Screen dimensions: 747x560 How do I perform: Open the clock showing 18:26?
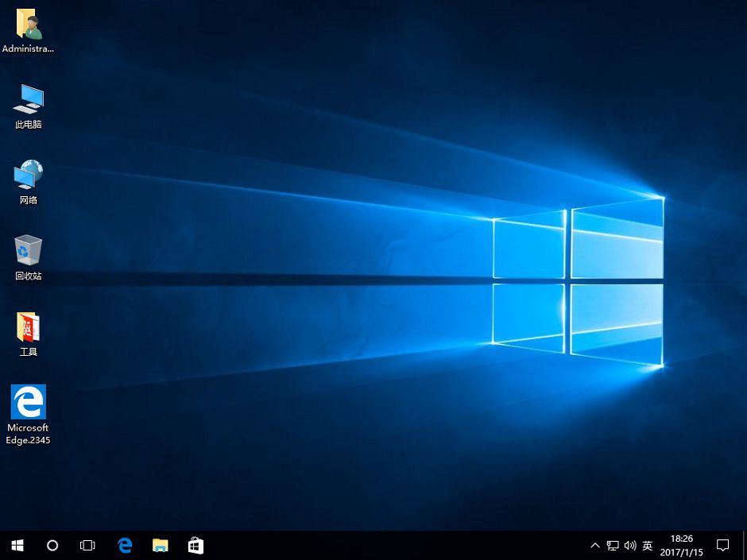click(681, 545)
